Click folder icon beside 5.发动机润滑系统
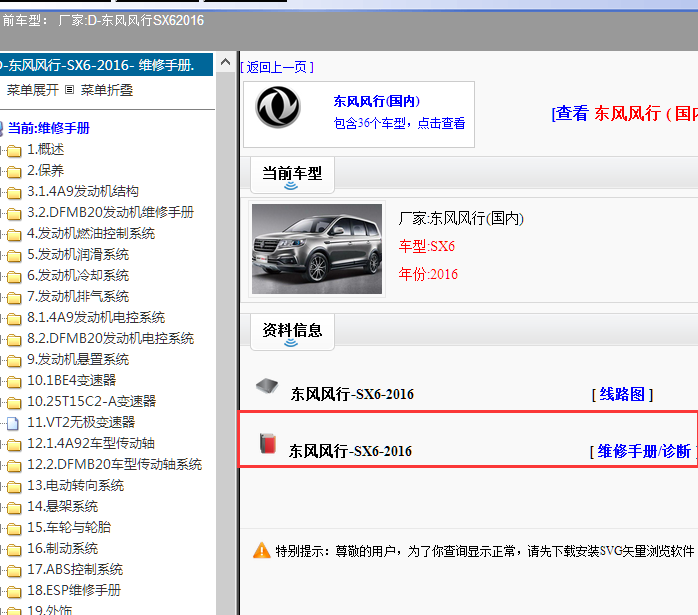Viewport: 698px width, 615px height. click(14, 256)
